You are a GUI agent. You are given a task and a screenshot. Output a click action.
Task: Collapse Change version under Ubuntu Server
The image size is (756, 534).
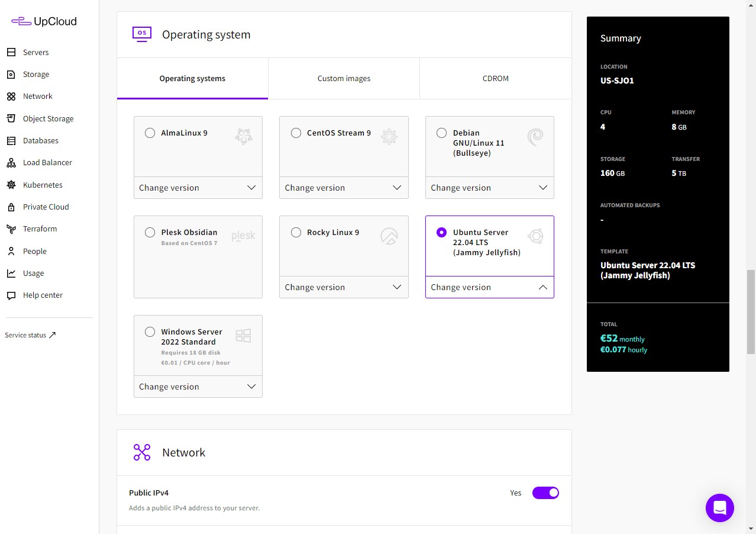pos(489,287)
